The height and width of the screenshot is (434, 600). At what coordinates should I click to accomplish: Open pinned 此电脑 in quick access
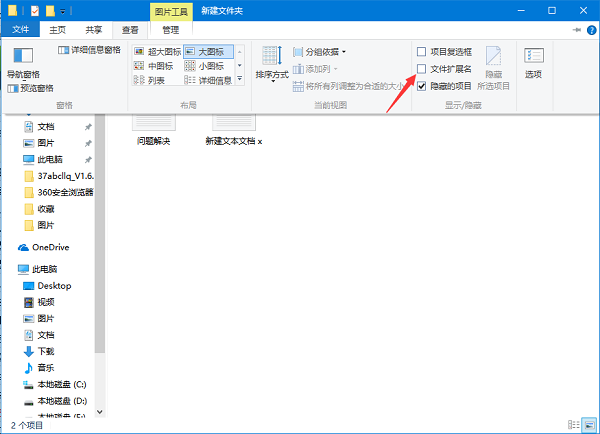pos(50,160)
